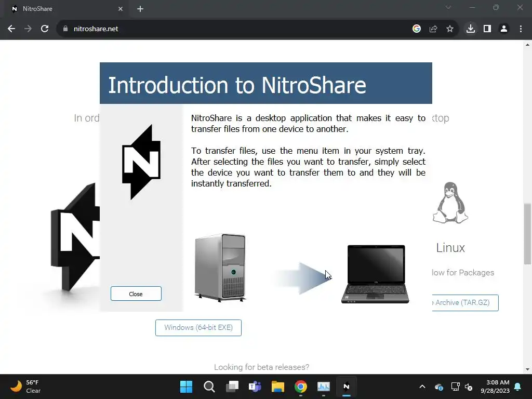Switch to NitroShare app on the taskbar
This screenshot has height=399, width=532.
(347, 387)
